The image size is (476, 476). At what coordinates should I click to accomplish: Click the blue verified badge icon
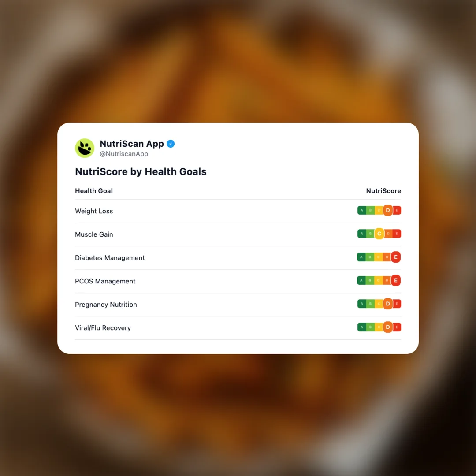click(171, 144)
